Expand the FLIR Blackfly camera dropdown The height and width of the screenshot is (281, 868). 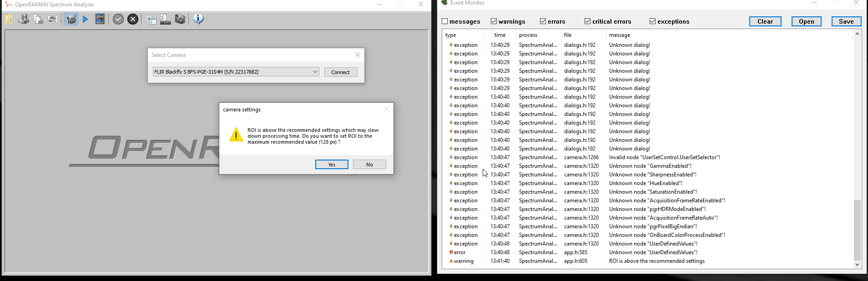click(x=315, y=72)
